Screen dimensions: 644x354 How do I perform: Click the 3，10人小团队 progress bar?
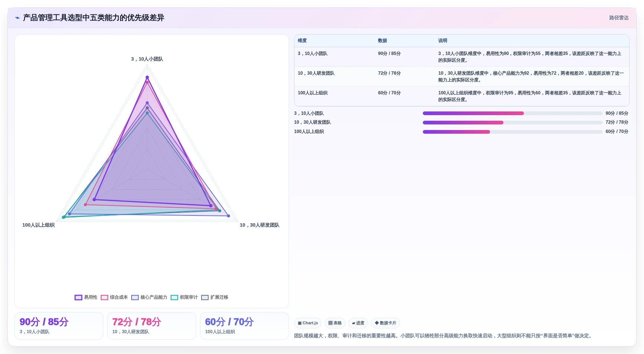coord(512,113)
